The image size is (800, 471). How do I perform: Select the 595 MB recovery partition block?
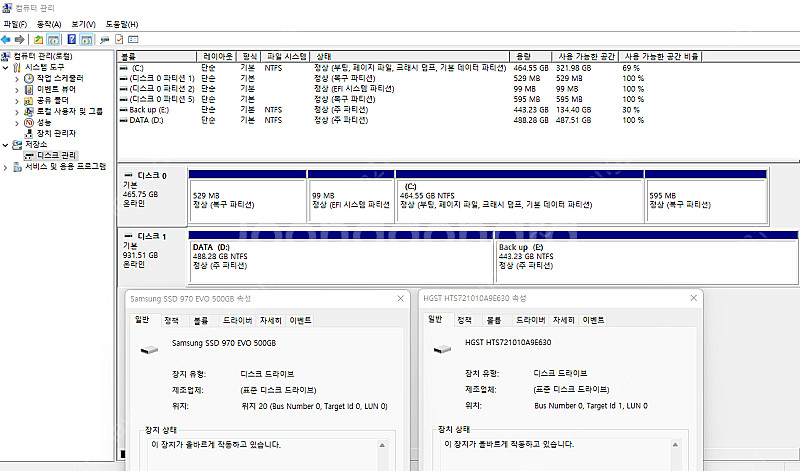(x=706, y=196)
